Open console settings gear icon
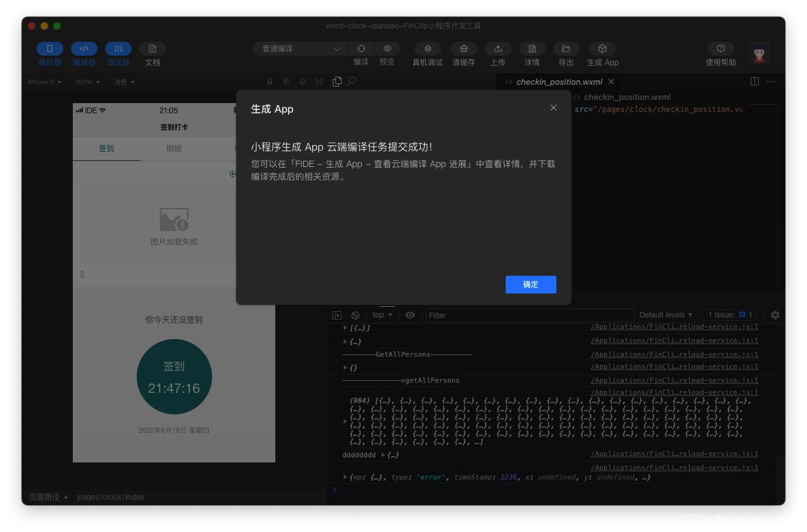Viewport: 807px width, 532px height. [x=775, y=315]
